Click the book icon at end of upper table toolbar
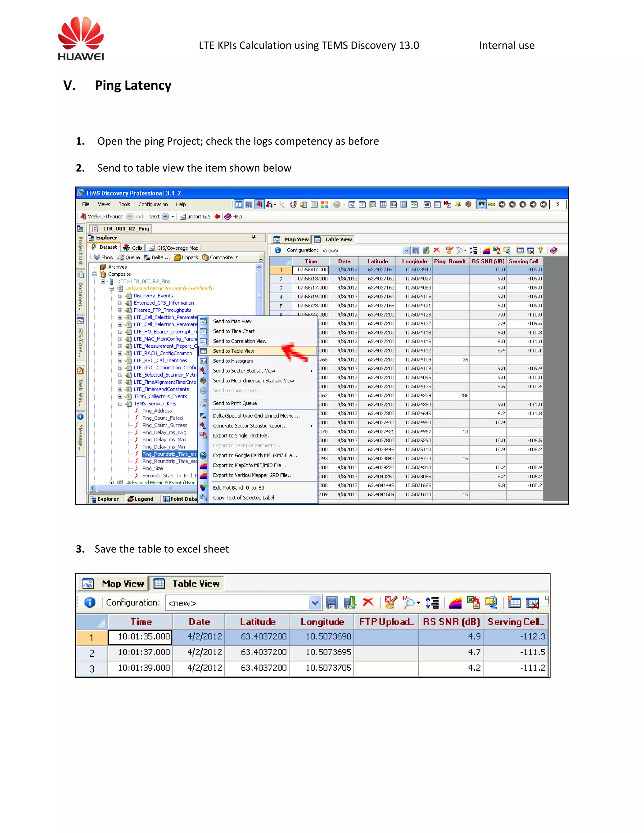 tap(553, 250)
